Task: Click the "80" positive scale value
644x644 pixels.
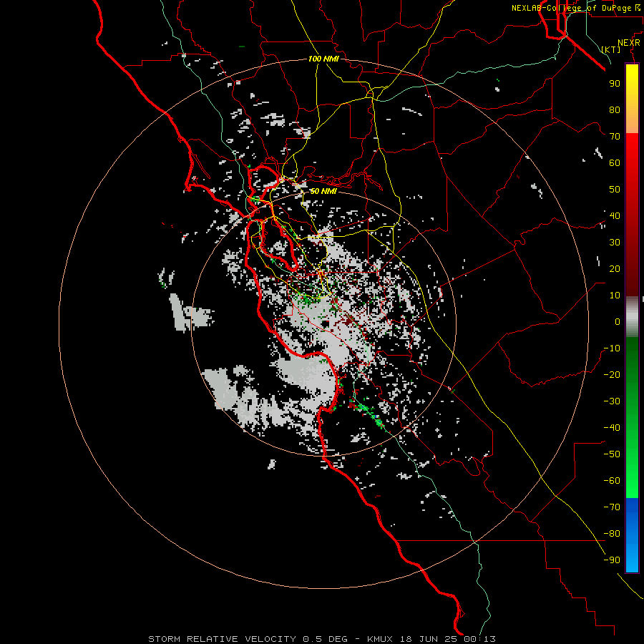Action: (615, 109)
